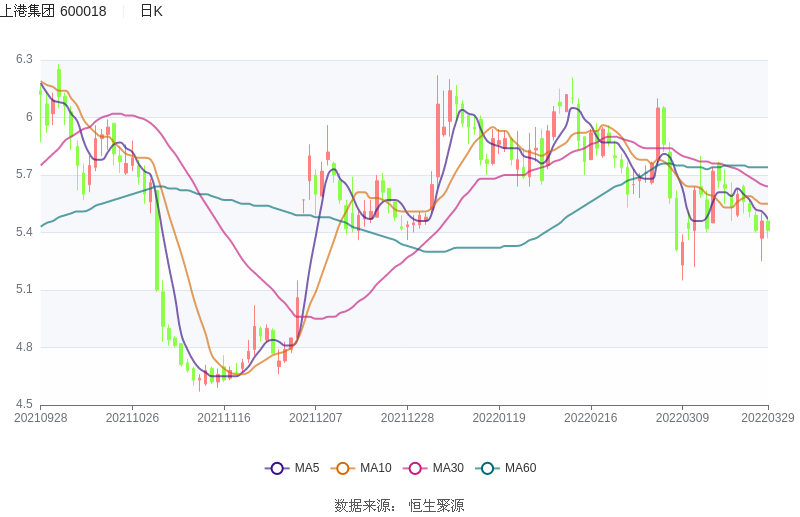
Task: Select the 日K chart period tab
Action: [151, 11]
